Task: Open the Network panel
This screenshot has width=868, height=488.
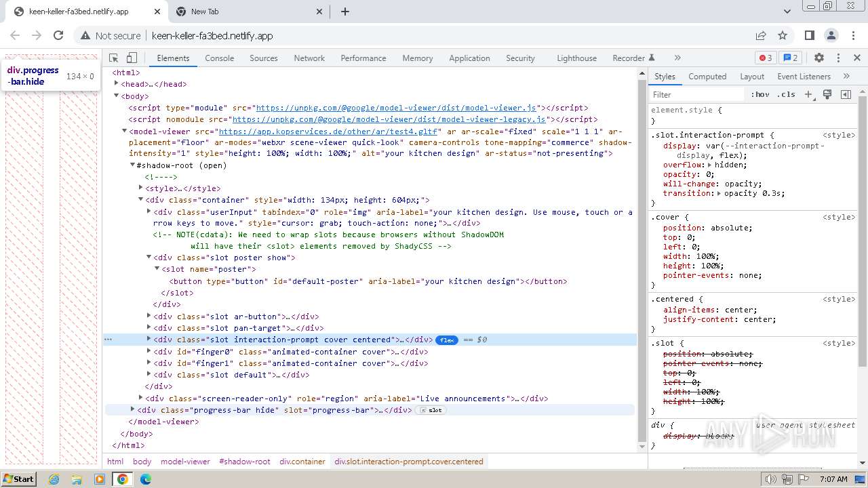Action: tap(309, 58)
